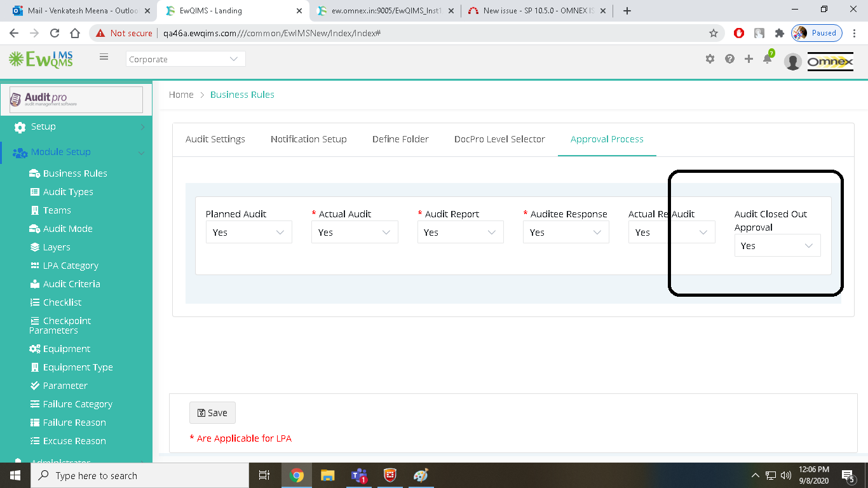Click the Checkpoint Parameters icon
This screenshot has height=488, width=868.
coord(35,321)
